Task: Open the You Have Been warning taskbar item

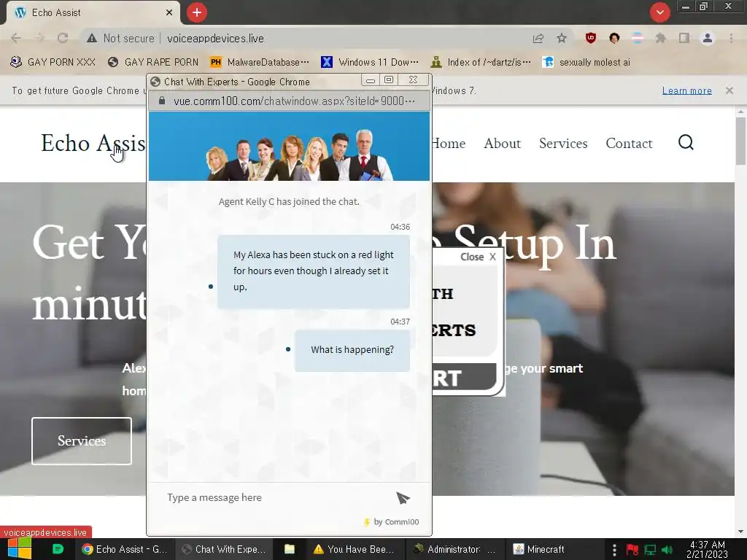Action: coord(354,549)
